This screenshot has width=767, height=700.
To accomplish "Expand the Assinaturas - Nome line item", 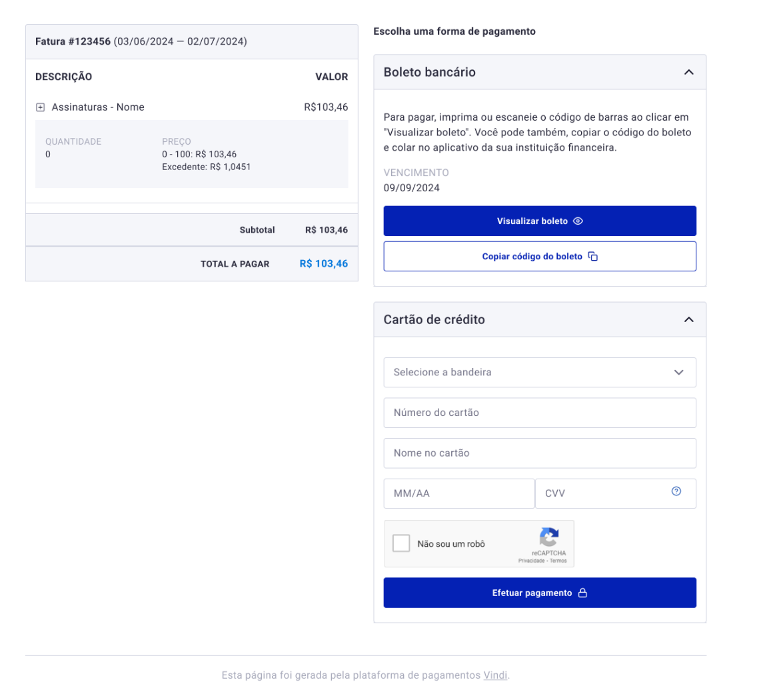I will point(40,107).
